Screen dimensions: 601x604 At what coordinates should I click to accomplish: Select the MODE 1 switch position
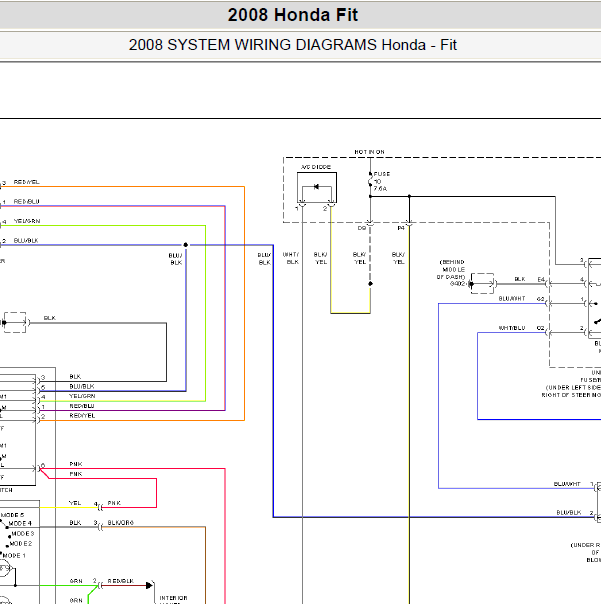point(14,555)
